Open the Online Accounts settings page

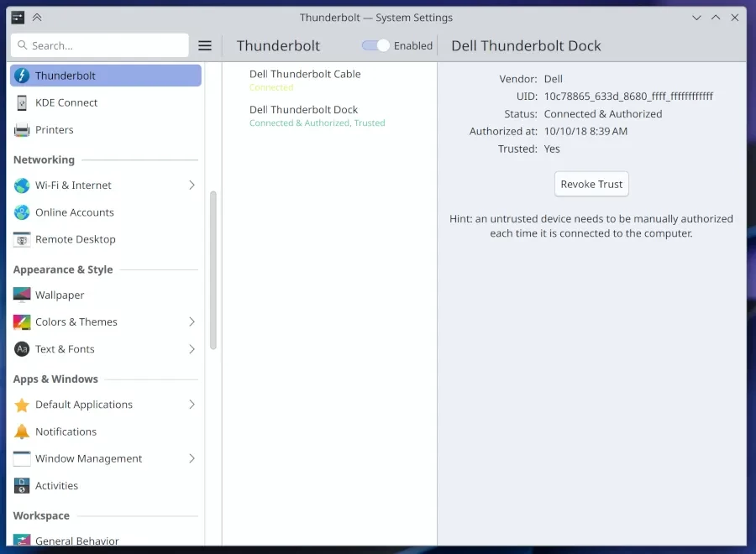coord(75,212)
